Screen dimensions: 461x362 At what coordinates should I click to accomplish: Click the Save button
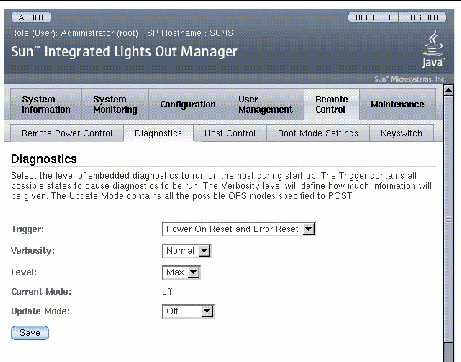[x=30, y=333]
